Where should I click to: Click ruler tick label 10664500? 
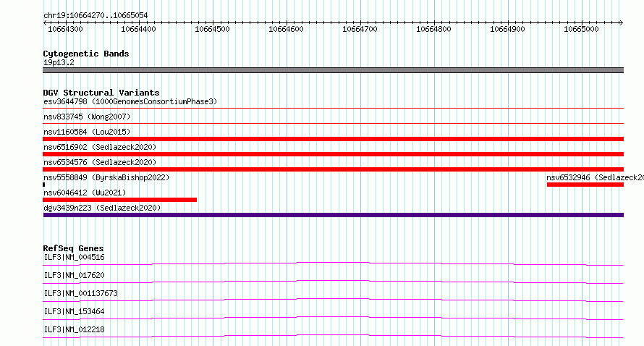coord(212,29)
